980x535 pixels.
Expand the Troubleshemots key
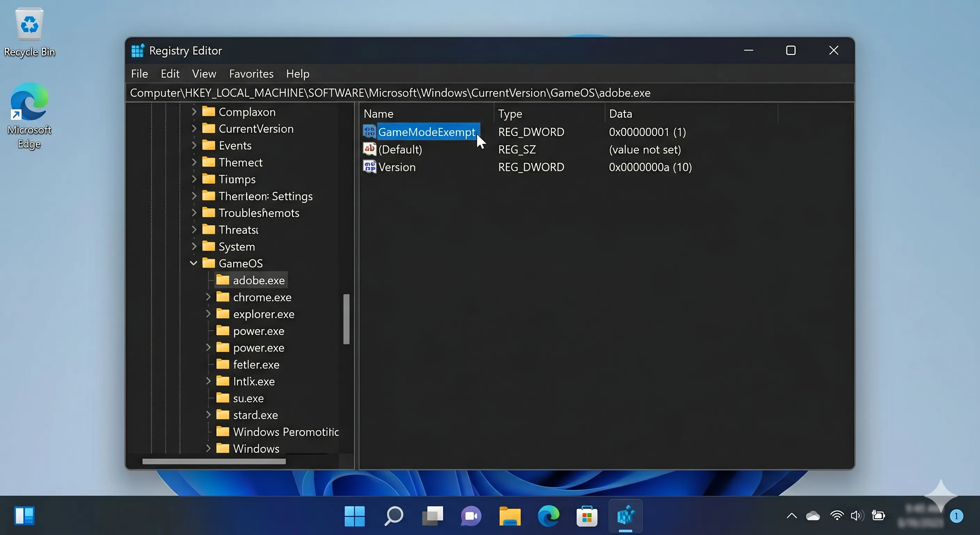(194, 212)
